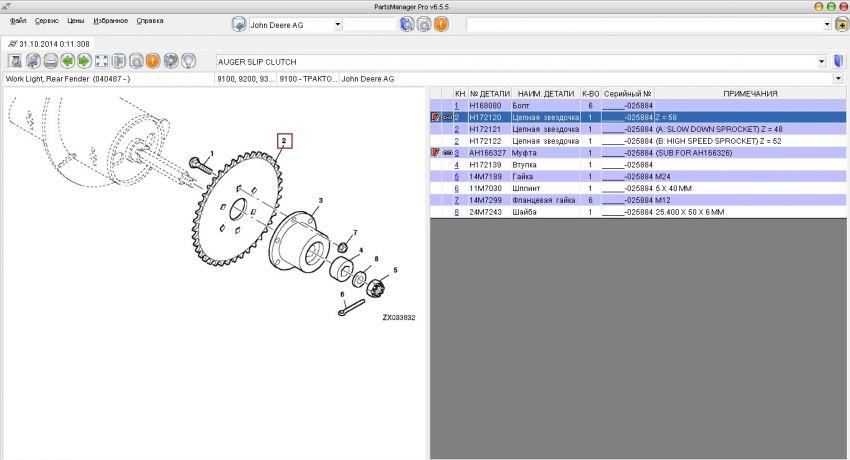Open the Цены menu

76,21
